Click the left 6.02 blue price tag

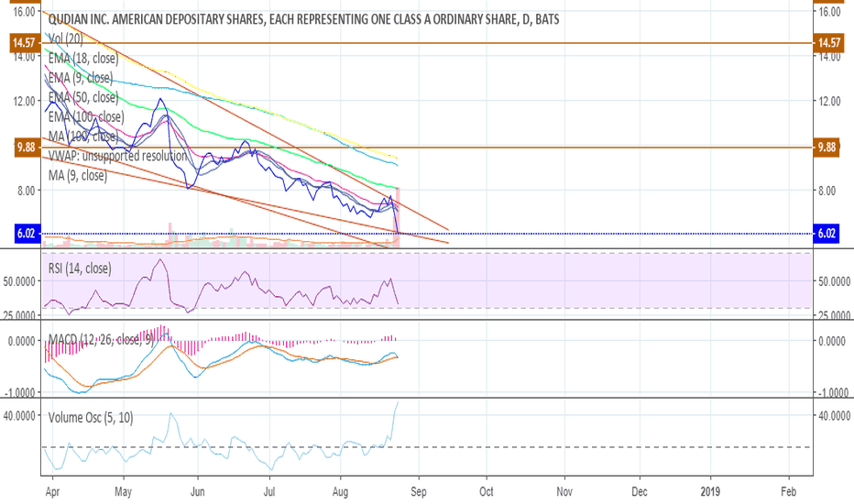tap(25, 233)
